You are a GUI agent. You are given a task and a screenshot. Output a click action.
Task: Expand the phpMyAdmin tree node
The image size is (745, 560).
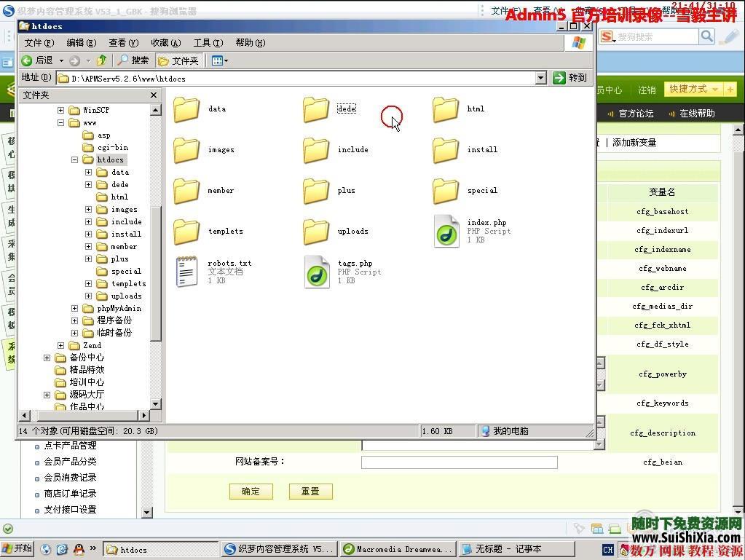tap(75, 308)
